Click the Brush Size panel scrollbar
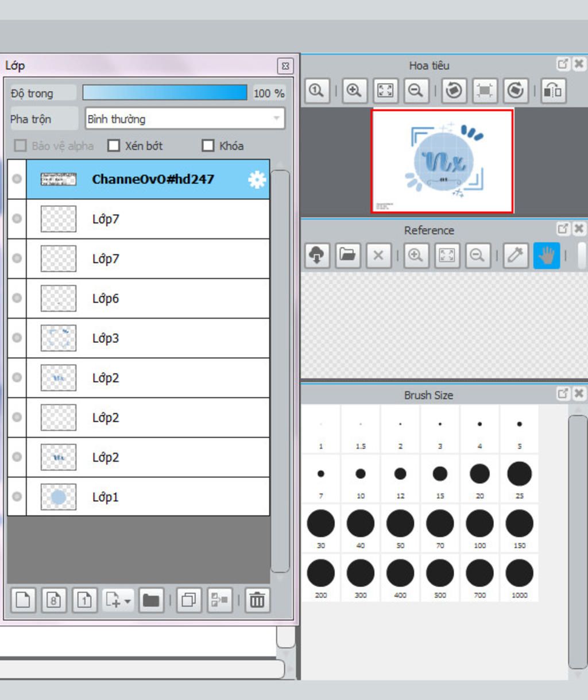Screen dimensions: 588x700 coord(578,542)
